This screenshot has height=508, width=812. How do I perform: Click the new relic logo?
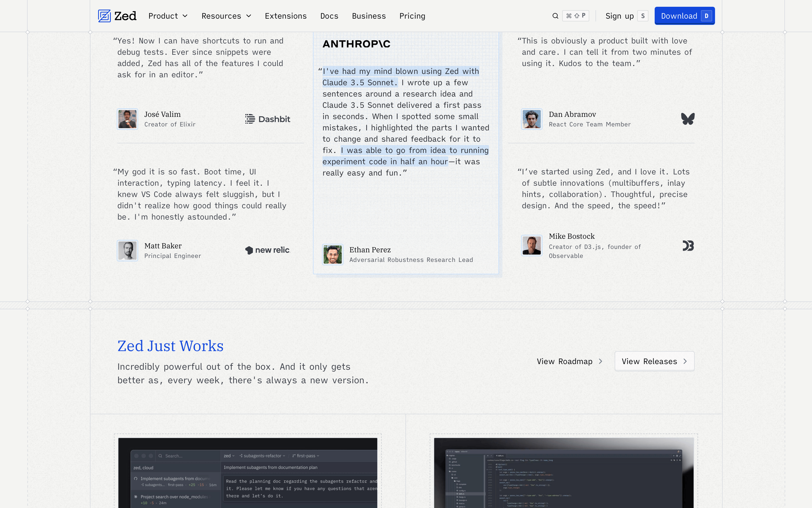[267, 250]
